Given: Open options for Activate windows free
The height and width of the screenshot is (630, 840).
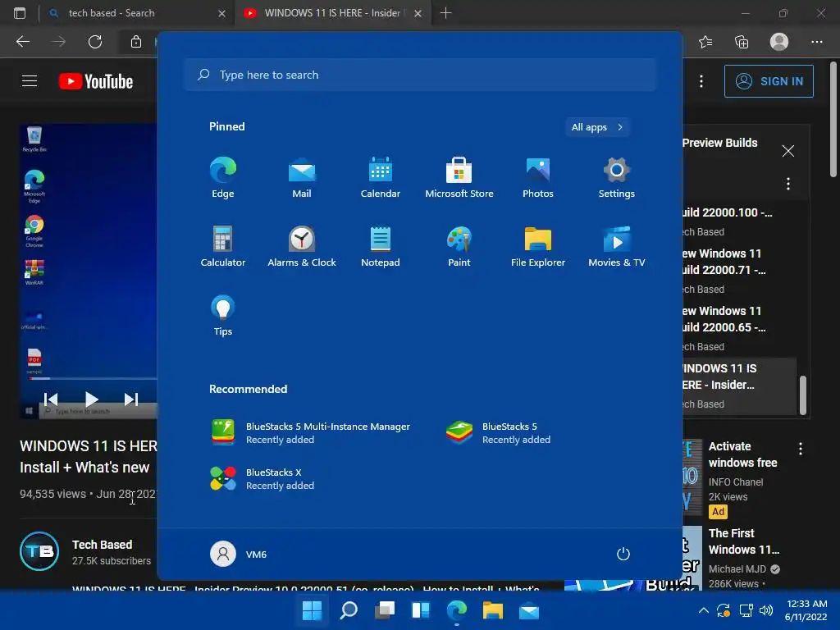Looking at the screenshot, I should pyautogui.click(x=801, y=449).
